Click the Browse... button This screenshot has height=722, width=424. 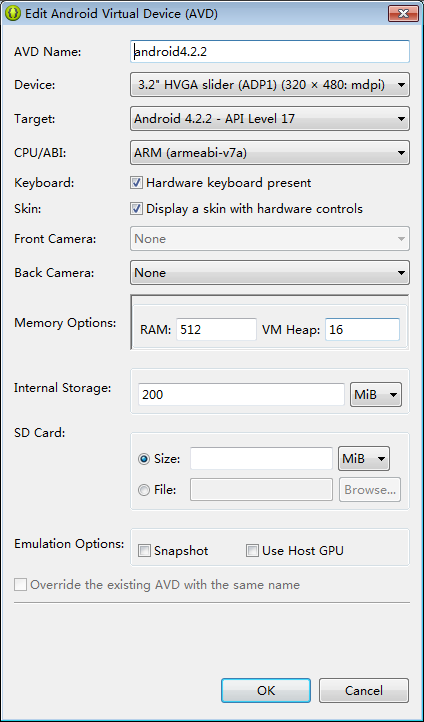[370, 489]
